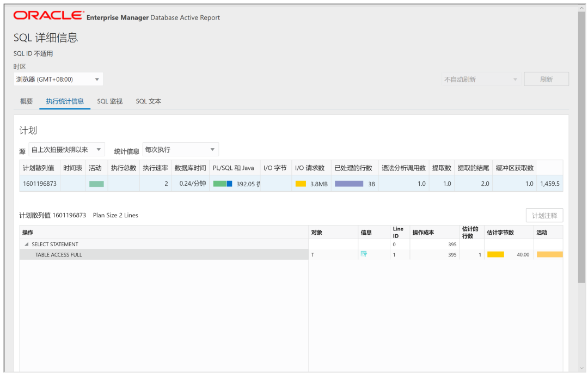Click the info icon in TABLE ACCESS FULL row
The image size is (588, 378).
click(364, 254)
